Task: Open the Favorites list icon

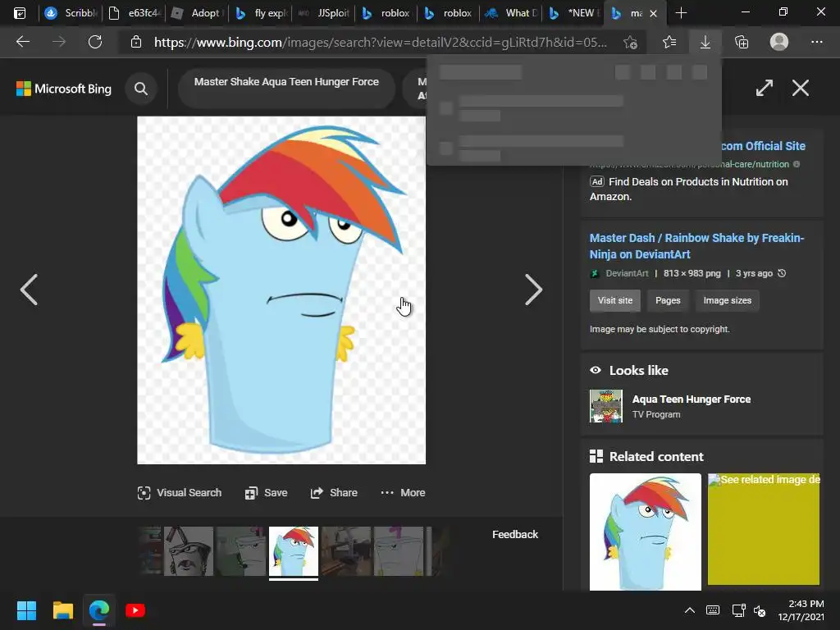Action: pos(669,42)
